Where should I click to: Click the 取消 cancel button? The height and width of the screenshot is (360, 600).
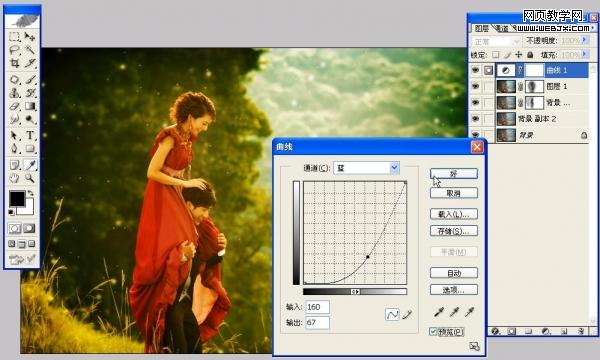pyautogui.click(x=454, y=193)
